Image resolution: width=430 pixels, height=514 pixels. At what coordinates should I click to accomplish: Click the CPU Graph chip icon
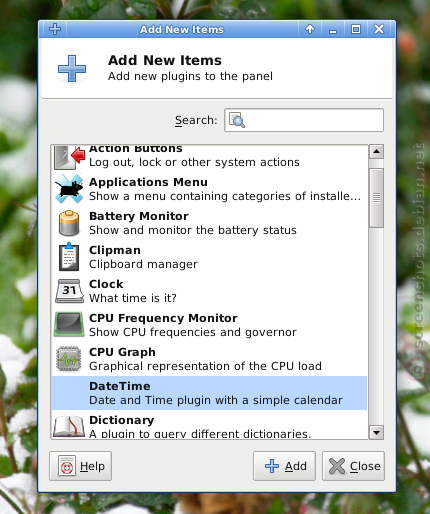pyautogui.click(x=69, y=359)
